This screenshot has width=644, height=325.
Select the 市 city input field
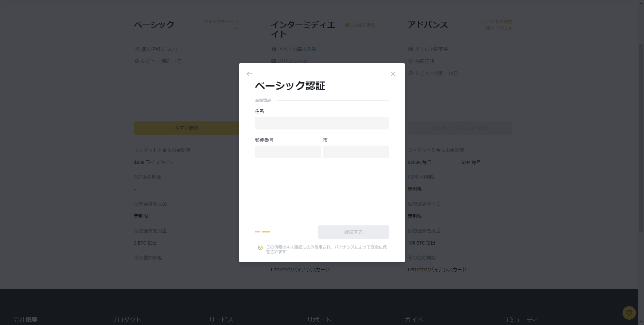coord(356,152)
